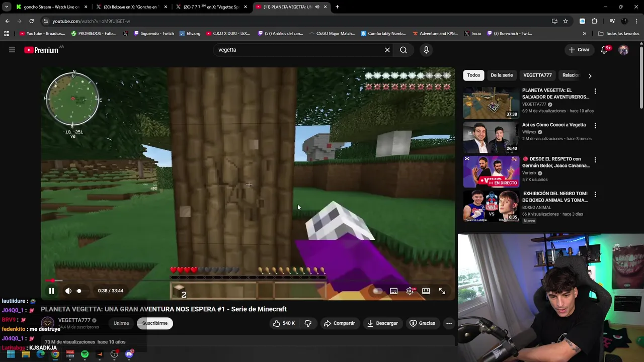This screenshot has height=362, width=644.
Task: Open the VEGETTA777 channel name link
Action: (74, 320)
